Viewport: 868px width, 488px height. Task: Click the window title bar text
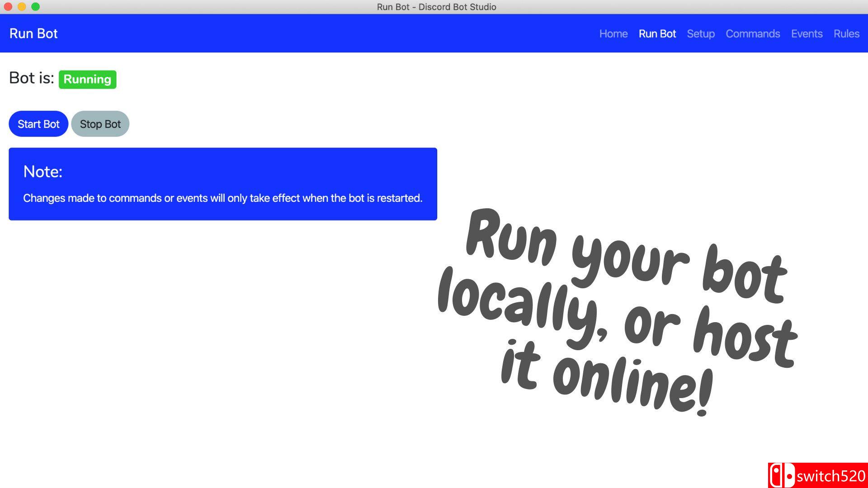coord(436,7)
